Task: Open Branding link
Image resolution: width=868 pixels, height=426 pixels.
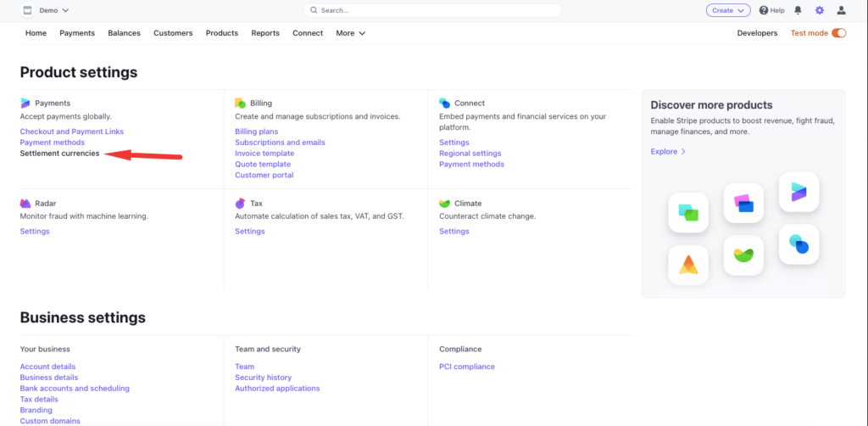Action: click(x=36, y=410)
